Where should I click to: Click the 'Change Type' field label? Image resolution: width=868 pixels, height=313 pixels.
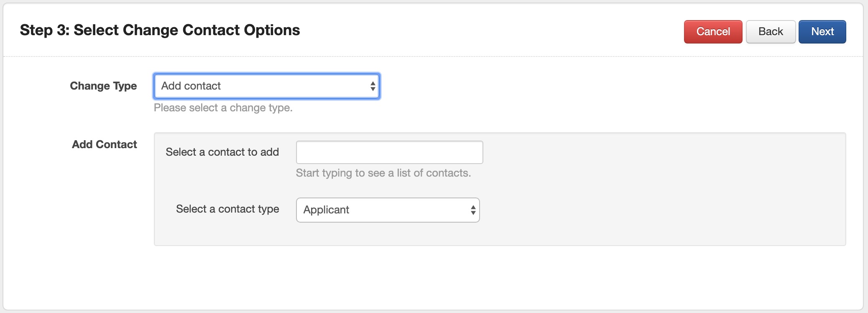click(103, 86)
